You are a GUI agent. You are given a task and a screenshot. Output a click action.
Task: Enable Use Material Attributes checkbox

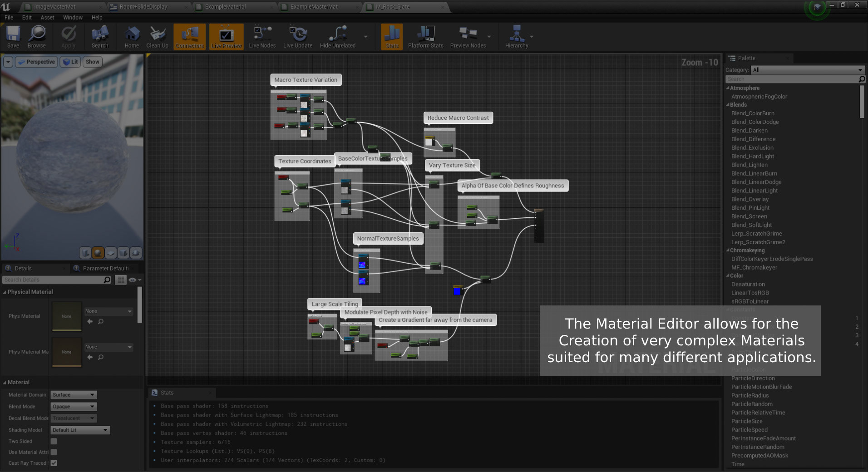(54, 452)
